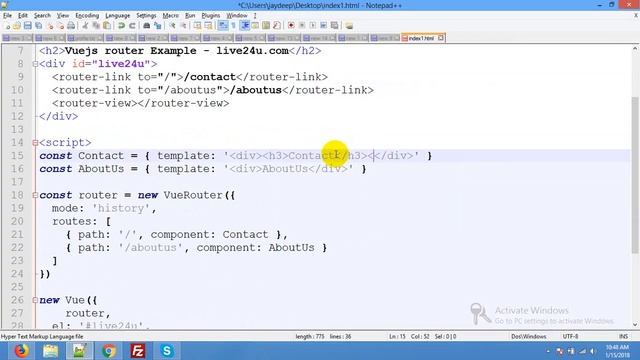Screen dimensions: 640x360
Task: Open Find with the binoculars icon
Action: click(147, 26)
